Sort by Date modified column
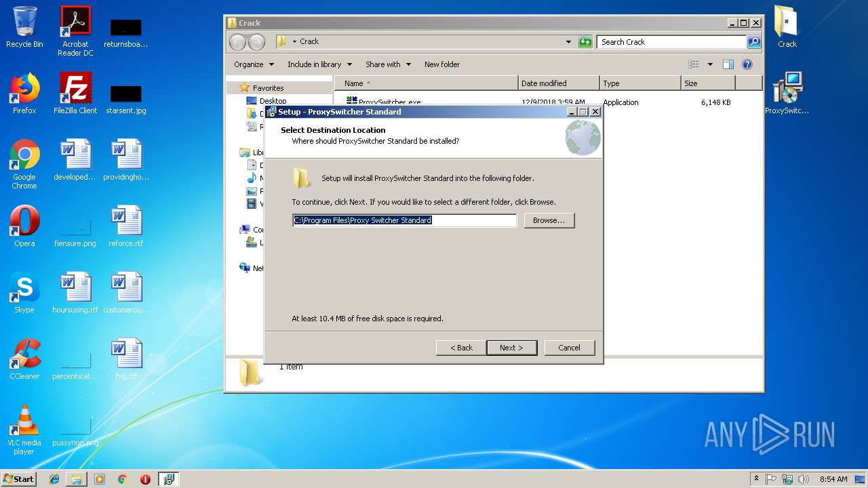Screen dimensions: 868x488 pyautogui.click(x=559, y=83)
